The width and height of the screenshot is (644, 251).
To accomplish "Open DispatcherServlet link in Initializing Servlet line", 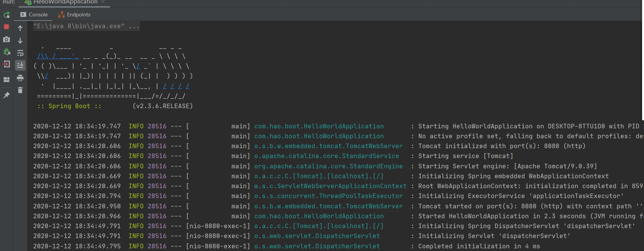I will 317,236.
